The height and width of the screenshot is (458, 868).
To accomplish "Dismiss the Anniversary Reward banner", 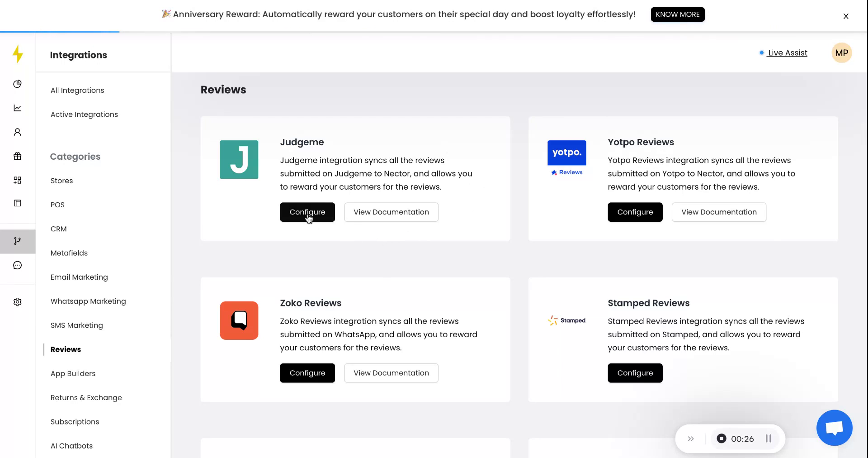I will [846, 16].
